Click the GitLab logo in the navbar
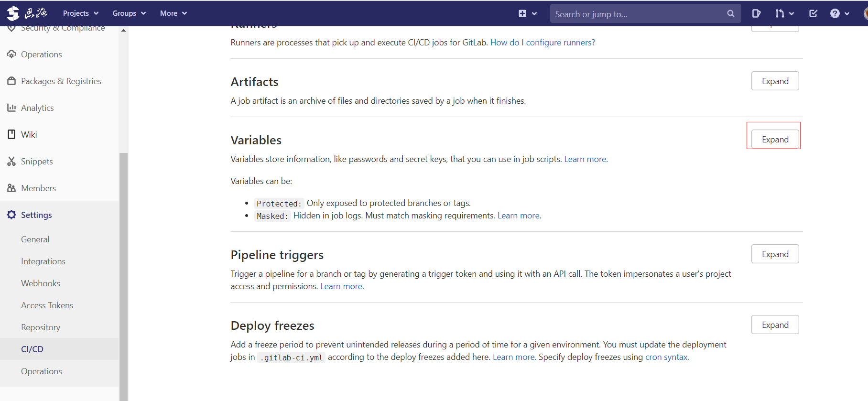This screenshot has height=401, width=868. coord(13,13)
